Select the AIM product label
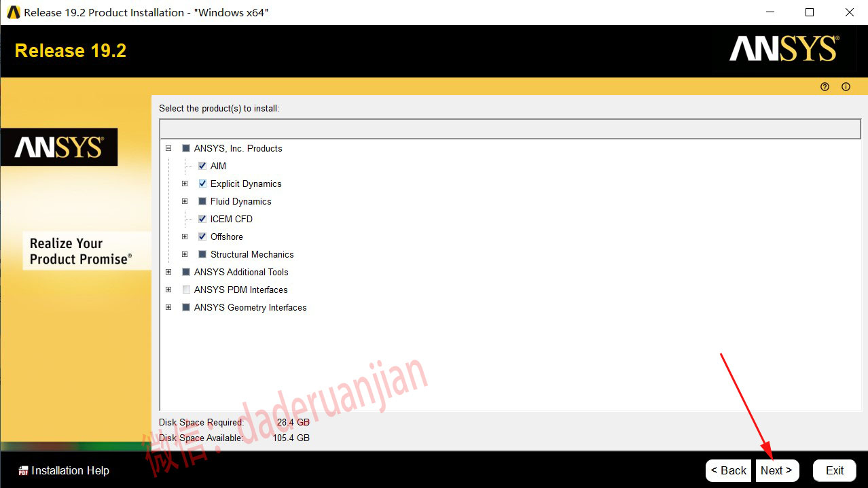The height and width of the screenshot is (488, 868). click(218, 166)
